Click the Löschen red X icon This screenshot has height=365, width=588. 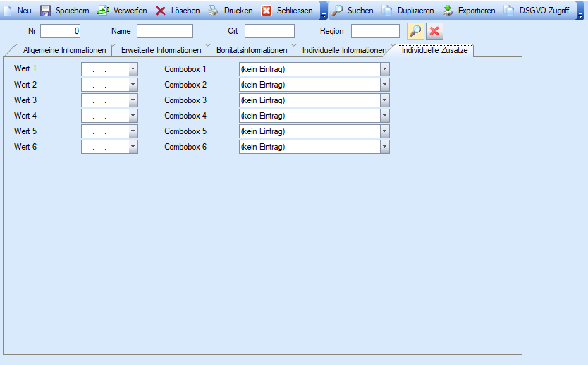[161, 11]
